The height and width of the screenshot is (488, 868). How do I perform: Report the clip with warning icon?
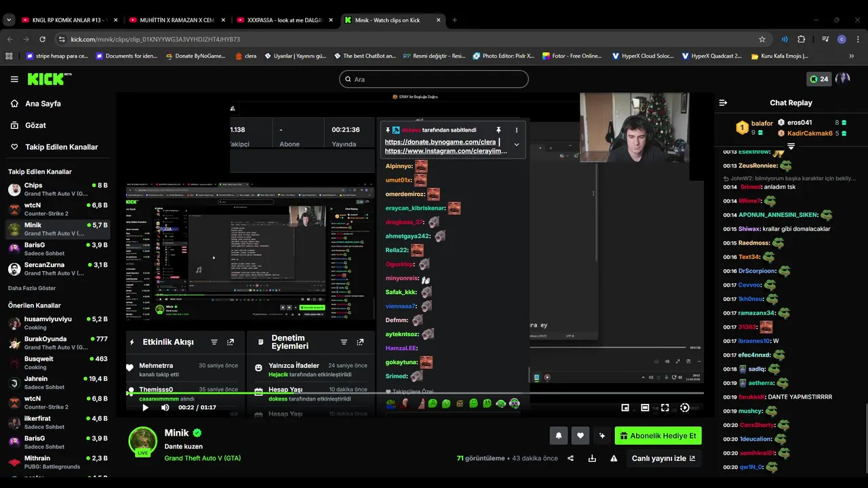(614, 458)
